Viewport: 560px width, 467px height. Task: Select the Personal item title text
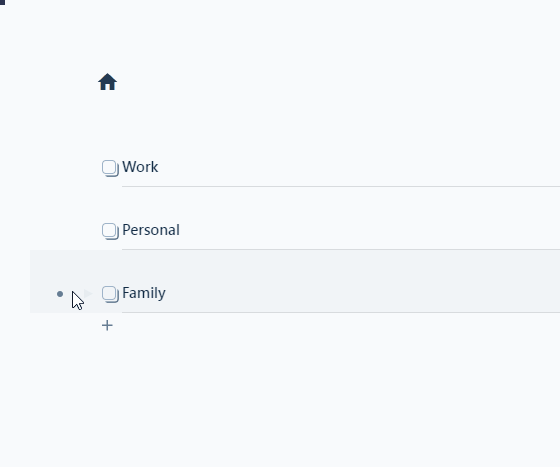[151, 230]
